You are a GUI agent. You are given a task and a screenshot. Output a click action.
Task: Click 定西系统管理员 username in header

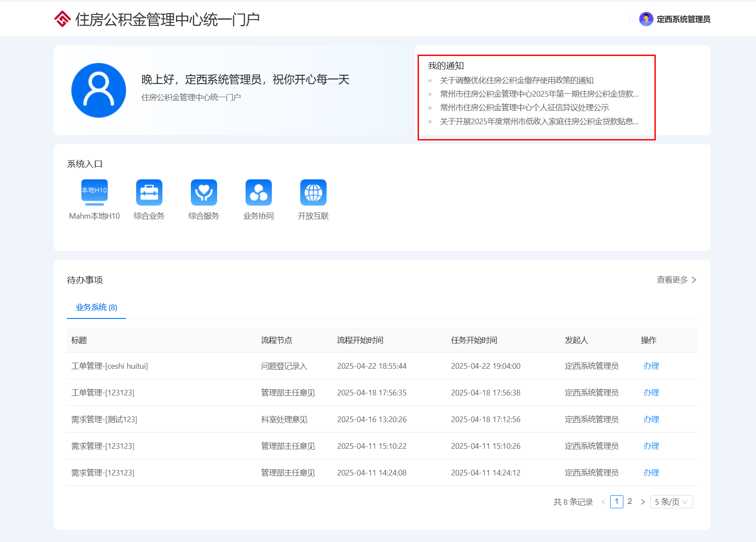pos(683,19)
